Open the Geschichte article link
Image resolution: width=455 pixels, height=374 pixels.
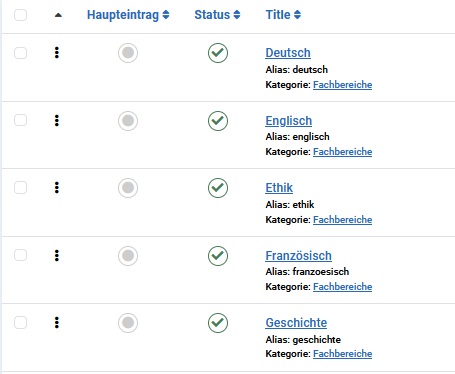click(296, 323)
